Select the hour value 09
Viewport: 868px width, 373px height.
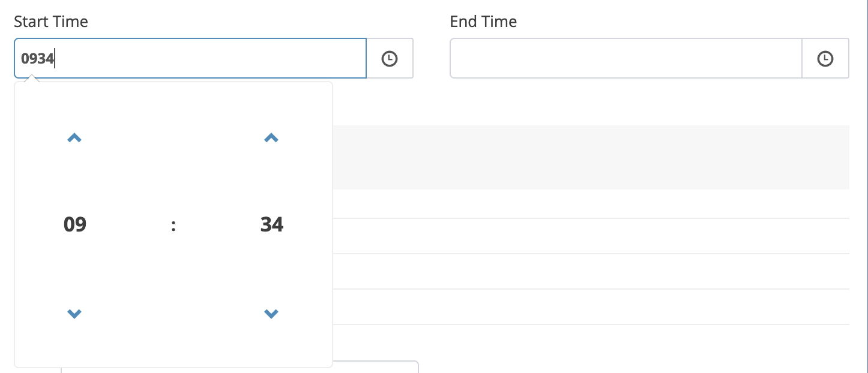coord(75,224)
